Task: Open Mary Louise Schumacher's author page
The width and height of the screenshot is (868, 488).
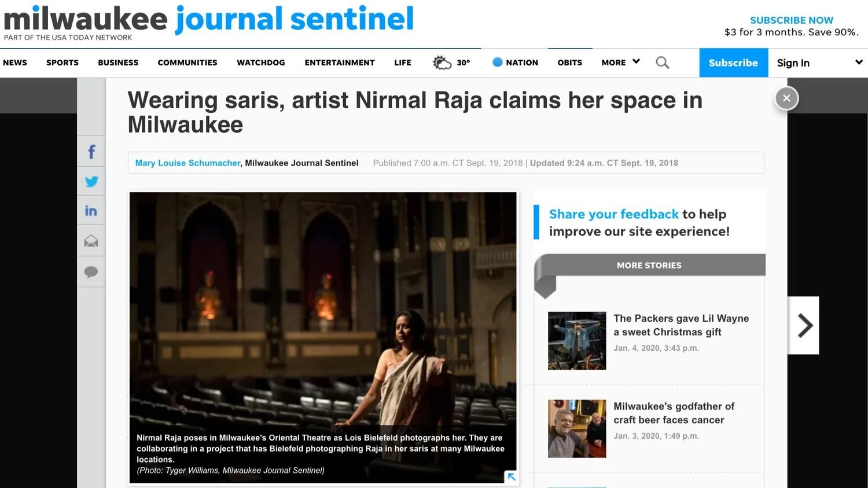Action: click(x=187, y=163)
